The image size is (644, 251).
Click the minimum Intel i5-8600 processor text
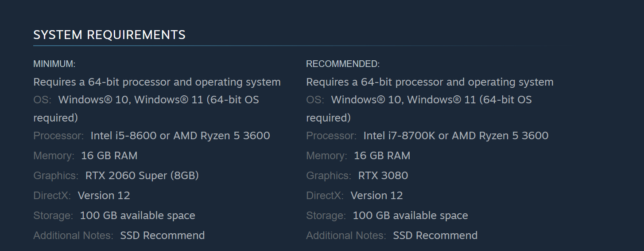(123, 136)
